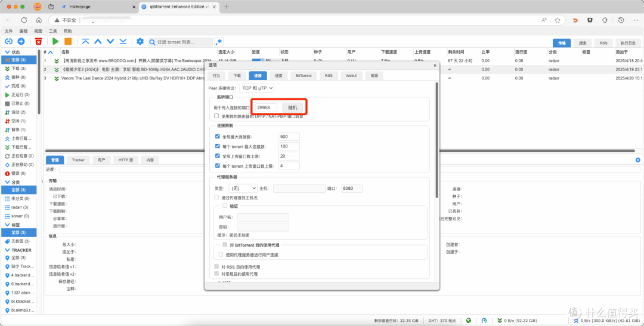Collapse the 分类 sidebar section

click(x=7, y=182)
